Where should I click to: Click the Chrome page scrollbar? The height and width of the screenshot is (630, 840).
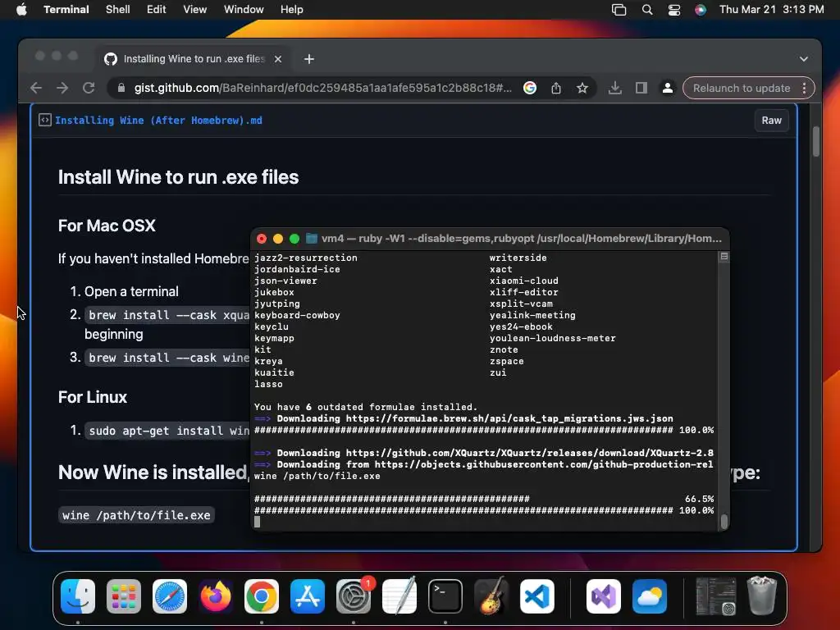(x=816, y=141)
